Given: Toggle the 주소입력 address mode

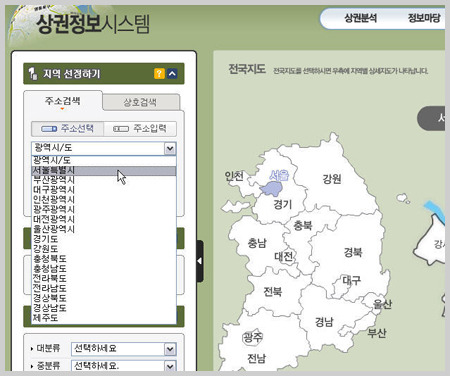Looking at the screenshot, I should [x=140, y=128].
